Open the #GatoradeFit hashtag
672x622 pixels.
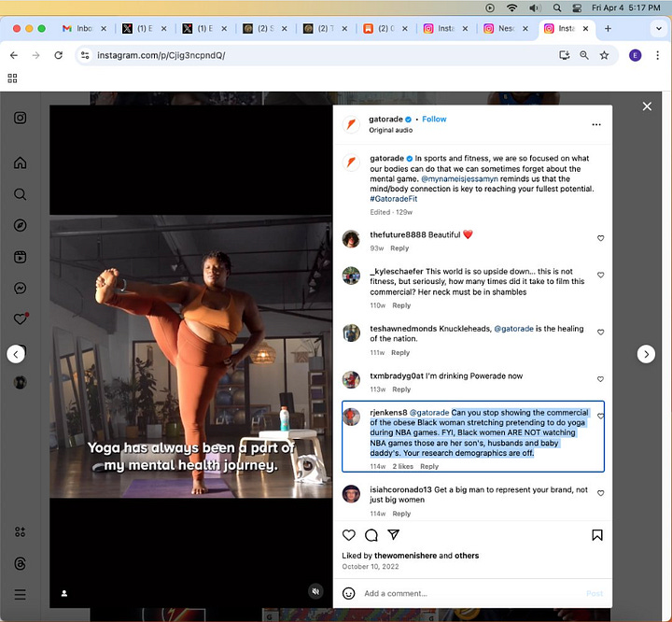(394, 199)
